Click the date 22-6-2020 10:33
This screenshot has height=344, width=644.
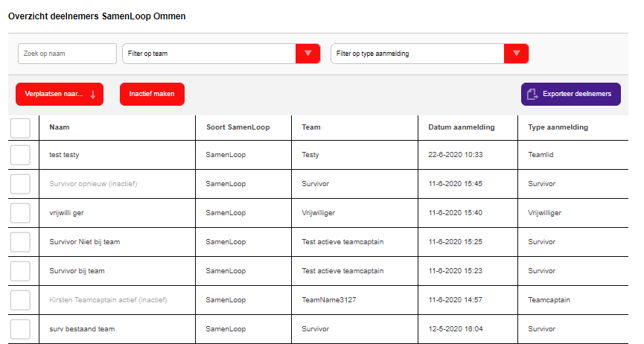456,155
